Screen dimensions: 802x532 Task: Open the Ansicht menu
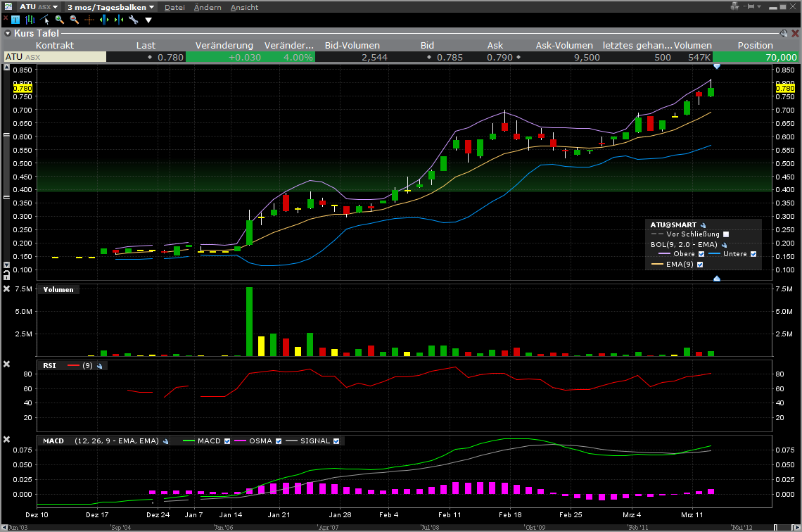click(244, 7)
